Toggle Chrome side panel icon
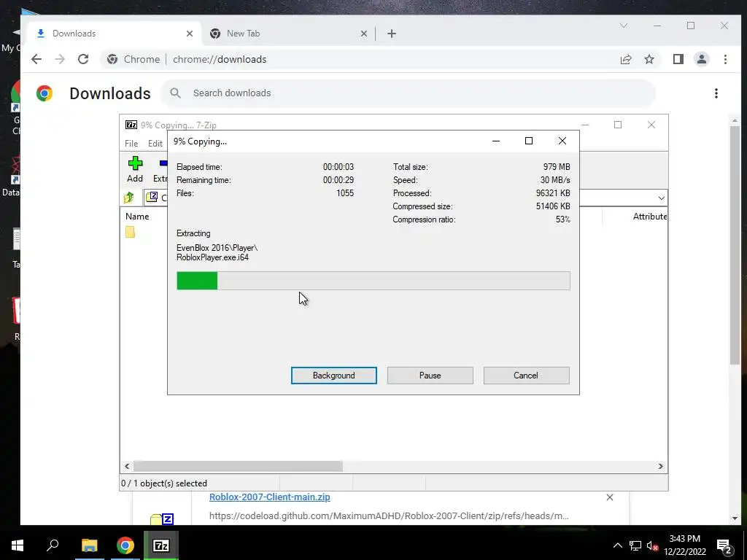 (678, 59)
